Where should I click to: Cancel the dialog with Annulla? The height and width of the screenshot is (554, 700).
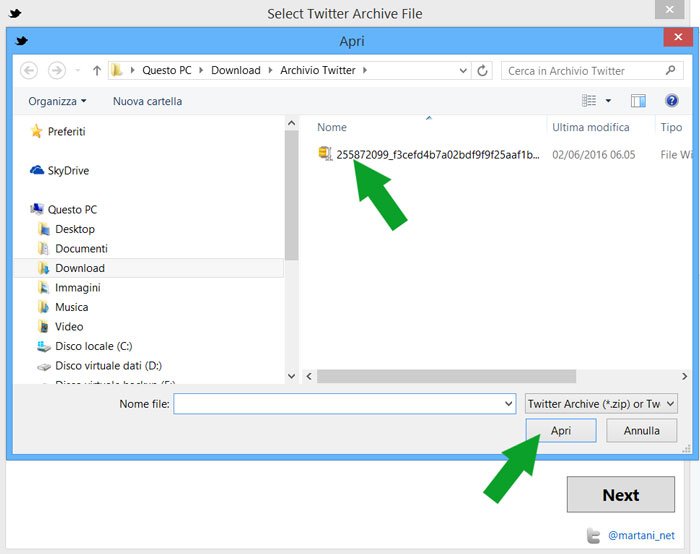(x=642, y=431)
